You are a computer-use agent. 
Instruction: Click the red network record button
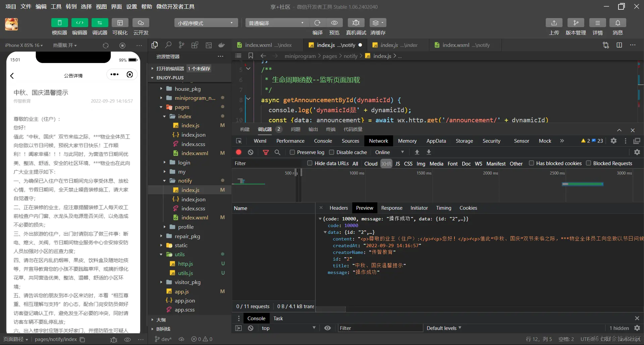tap(238, 152)
